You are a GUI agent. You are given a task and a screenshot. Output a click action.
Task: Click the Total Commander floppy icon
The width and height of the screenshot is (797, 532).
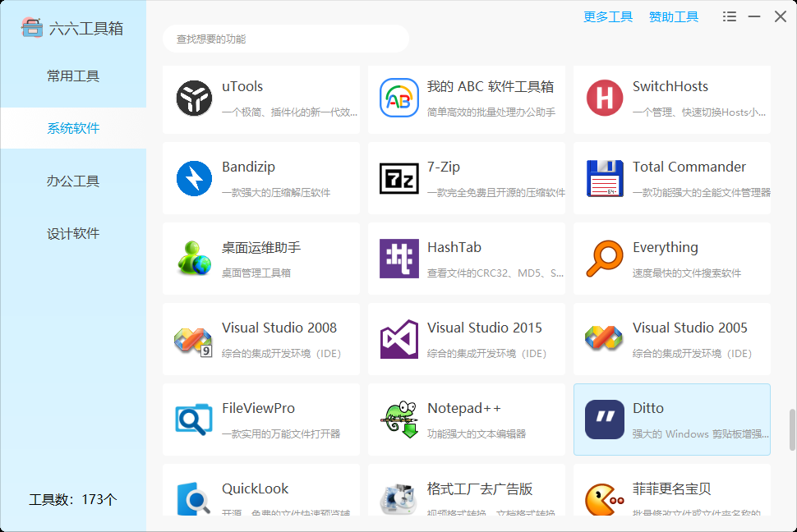pos(605,178)
